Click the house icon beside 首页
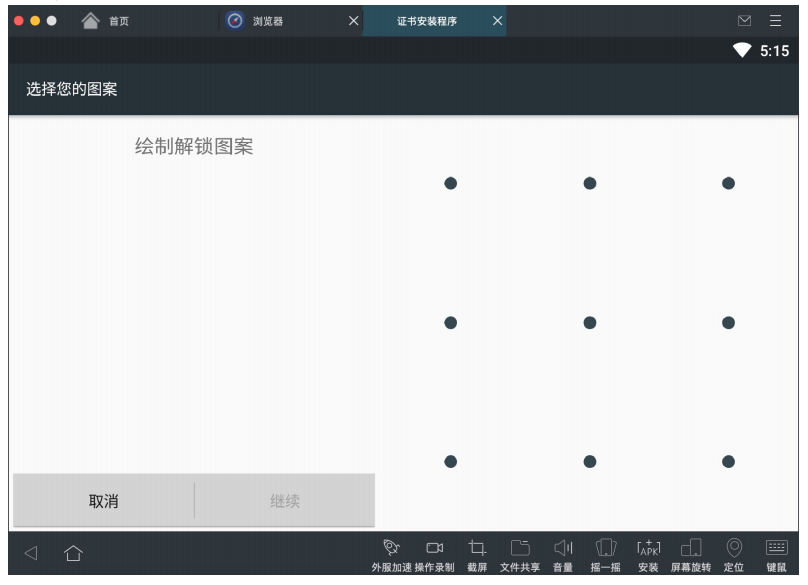 [90, 21]
